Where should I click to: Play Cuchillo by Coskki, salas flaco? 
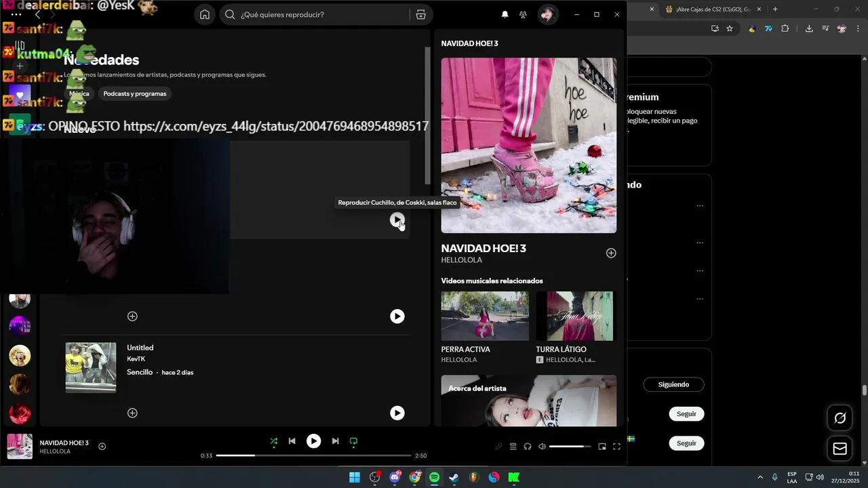(397, 220)
